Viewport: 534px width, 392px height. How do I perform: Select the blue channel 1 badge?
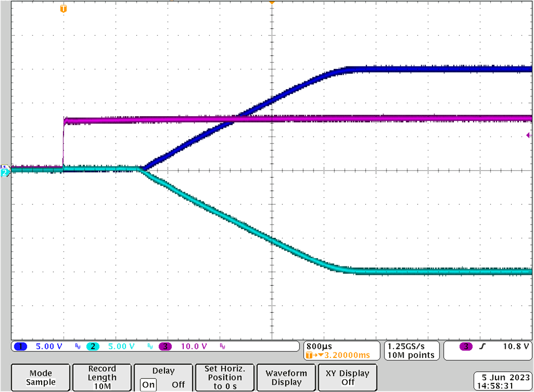pos(21,347)
